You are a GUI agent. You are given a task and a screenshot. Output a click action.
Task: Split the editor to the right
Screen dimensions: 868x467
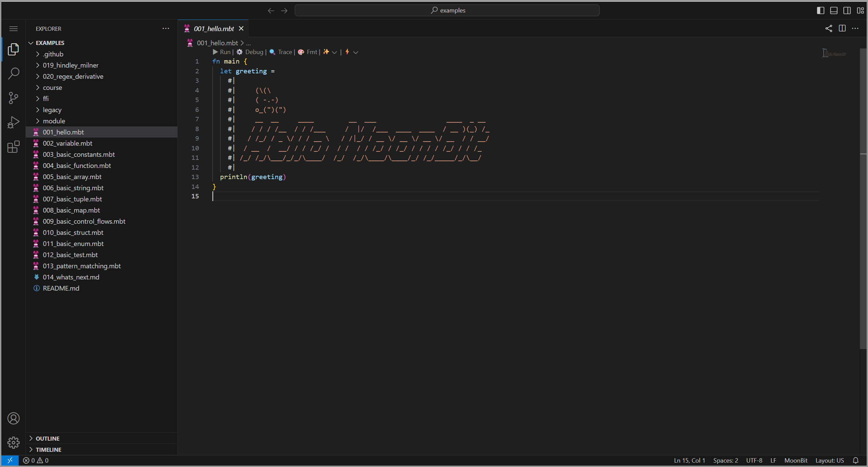pyautogui.click(x=842, y=29)
